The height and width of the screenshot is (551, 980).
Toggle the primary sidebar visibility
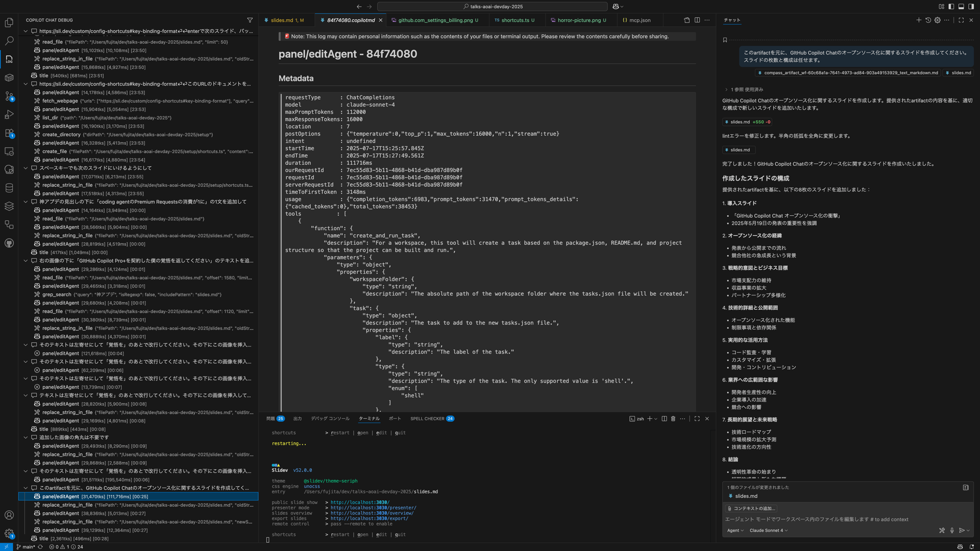(x=950, y=6)
